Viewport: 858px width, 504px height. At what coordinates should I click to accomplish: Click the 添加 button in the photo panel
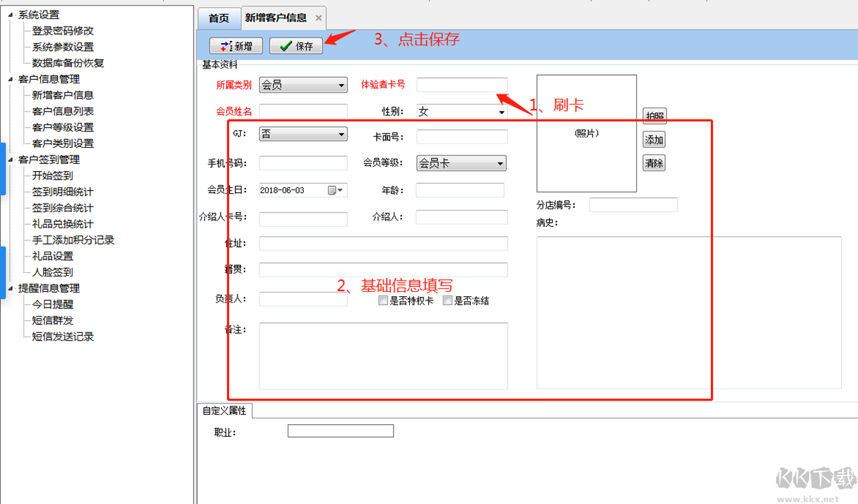(x=653, y=139)
